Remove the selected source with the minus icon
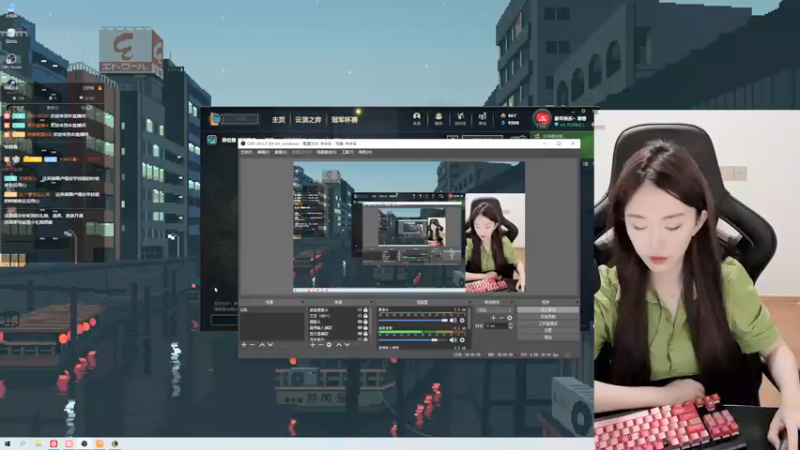800x450 pixels. point(321,344)
